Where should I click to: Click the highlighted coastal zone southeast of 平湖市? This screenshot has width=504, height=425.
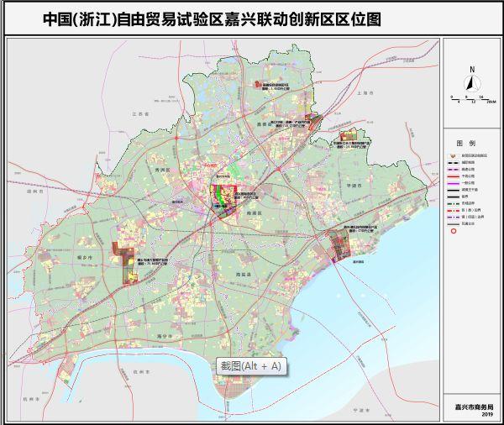[x=344, y=245]
